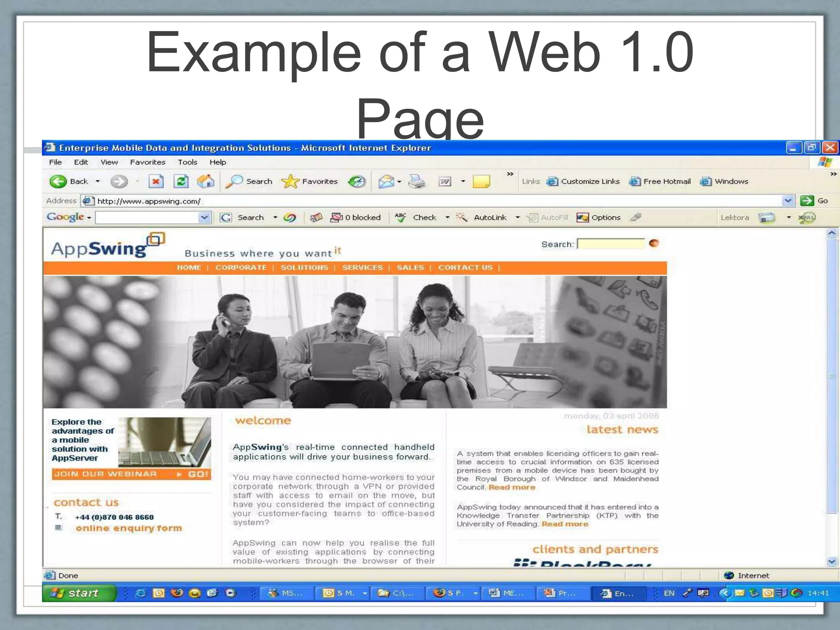840x630 pixels.
Task: Open the Mail button dropdown arrow
Action: (399, 181)
